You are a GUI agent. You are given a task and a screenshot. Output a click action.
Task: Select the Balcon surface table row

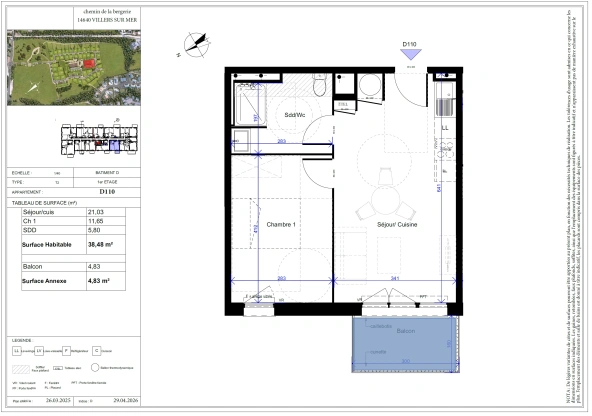point(73,267)
